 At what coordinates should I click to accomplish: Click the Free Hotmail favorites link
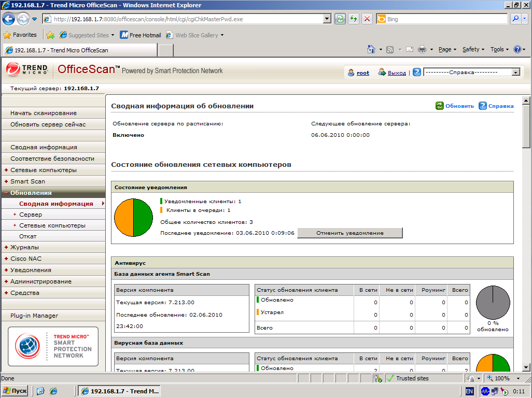pyautogui.click(x=141, y=35)
